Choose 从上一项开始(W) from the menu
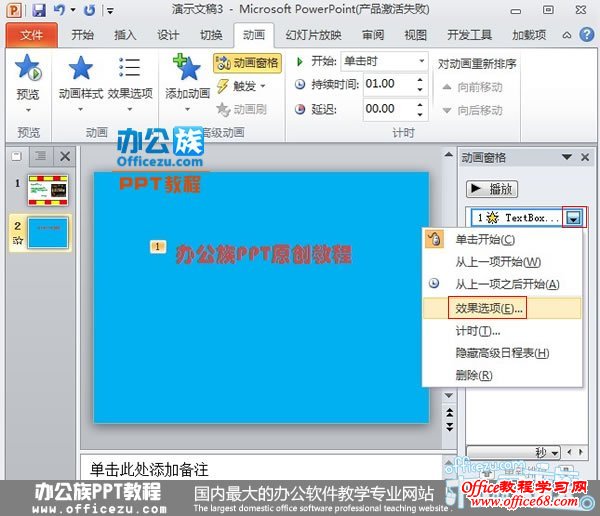This screenshot has height=516, width=600. pyautogui.click(x=502, y=262)
